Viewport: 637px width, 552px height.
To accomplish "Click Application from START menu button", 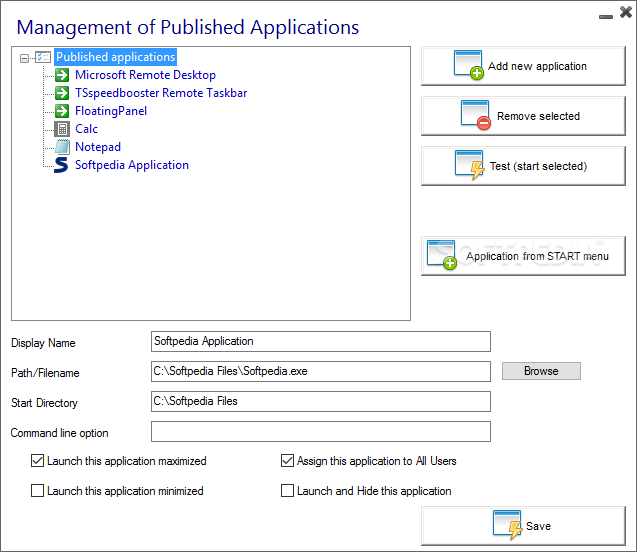I will coord(523,256).
